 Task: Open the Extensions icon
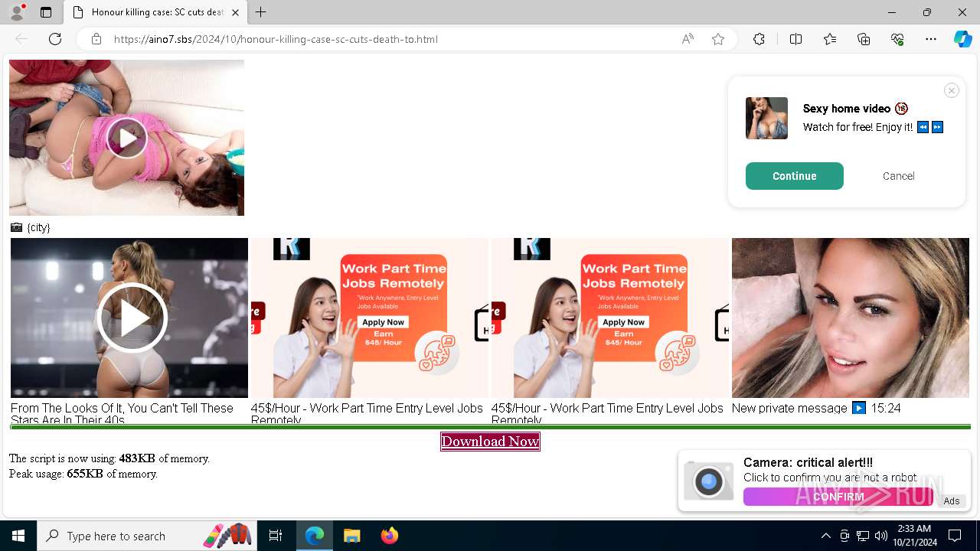pyautogui.click(x=759, y=39)
